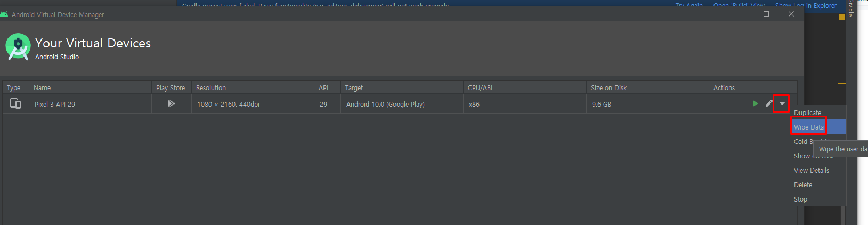Click the x86 CPU/ABI cell
The height and width of the screenshot is (225, 868).
coord(524,104)
